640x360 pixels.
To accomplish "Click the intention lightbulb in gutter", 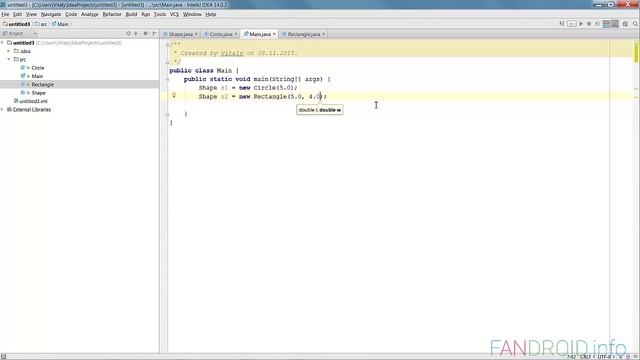I will coord(174,96).
